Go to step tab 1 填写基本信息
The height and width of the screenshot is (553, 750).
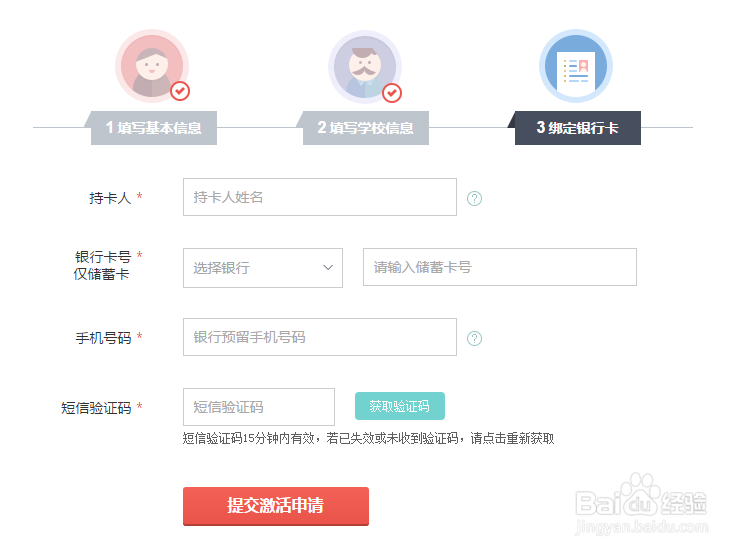click(153, 128)
